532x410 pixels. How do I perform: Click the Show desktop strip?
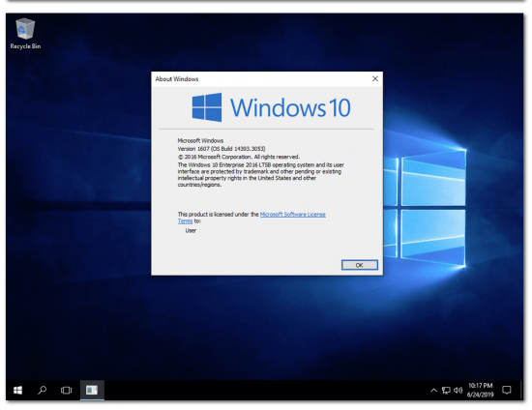521,390
